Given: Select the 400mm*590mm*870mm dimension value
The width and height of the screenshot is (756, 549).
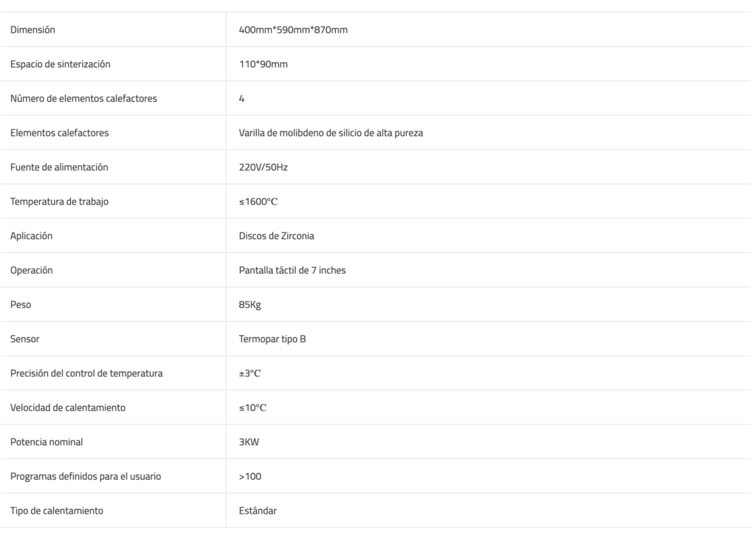Looking at the screenshot, I should point(293,30).
